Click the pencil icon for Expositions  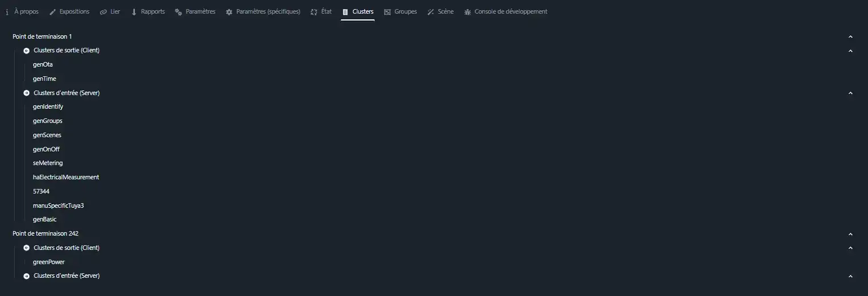52,12
